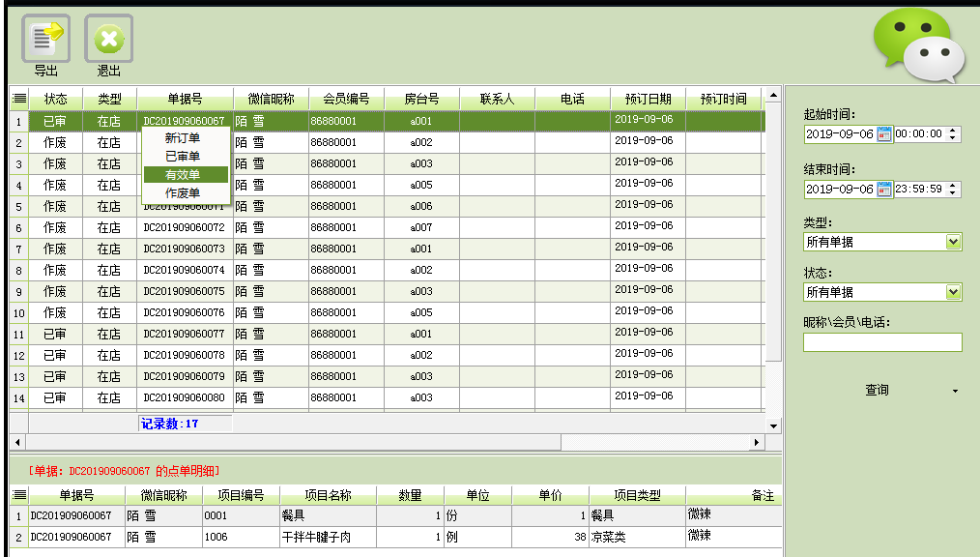Screen dimensions: 980x557
Task: Open the end date calendar picker
Action: [x=883, y=190]
